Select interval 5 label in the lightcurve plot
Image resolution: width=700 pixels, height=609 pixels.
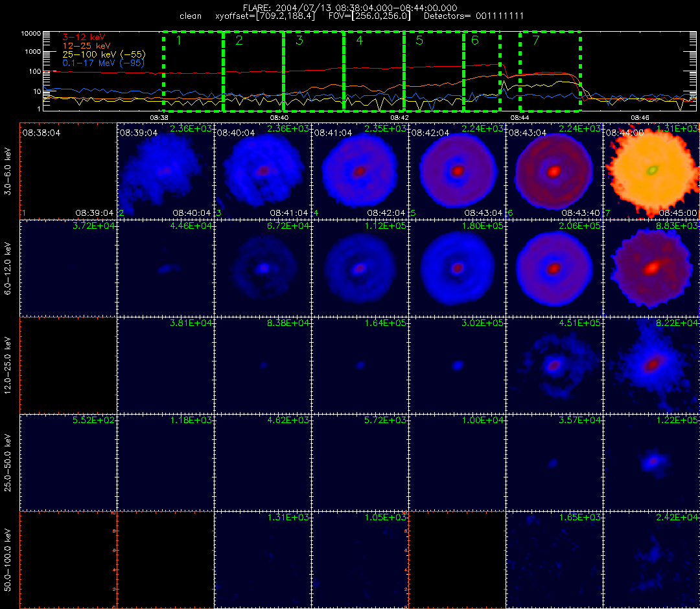(419, 41)
